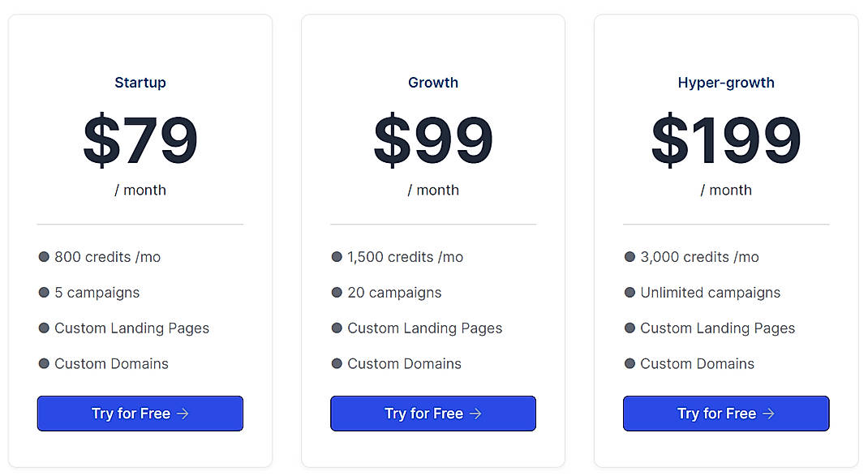Click the bullet next to Unlimited campaigns

(x=630, y=292)
